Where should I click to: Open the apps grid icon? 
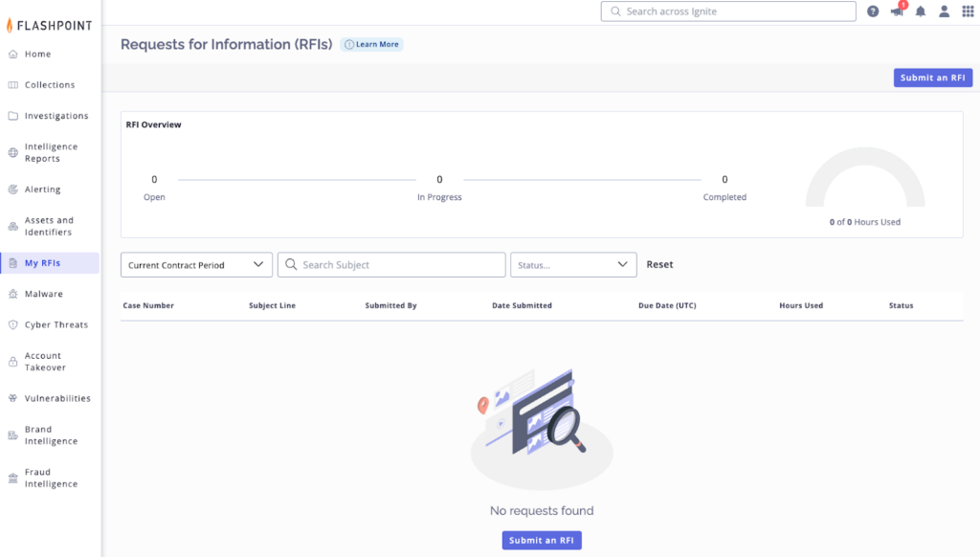point(968,11)
